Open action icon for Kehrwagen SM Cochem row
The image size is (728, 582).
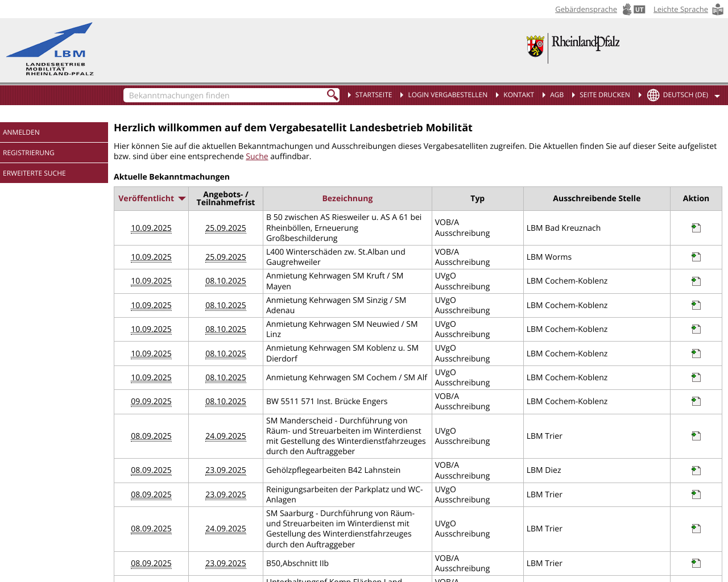pyautogui.click(x=696, y=377)
